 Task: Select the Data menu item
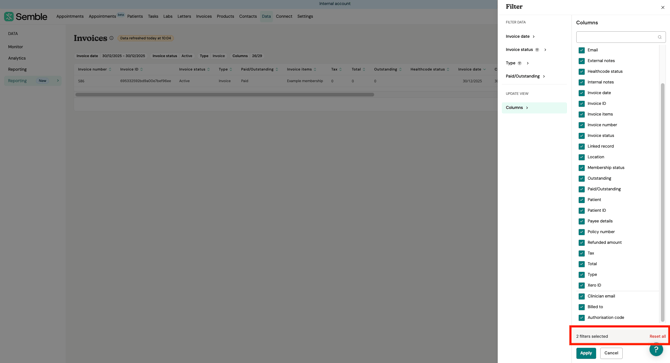pos(266,16)
